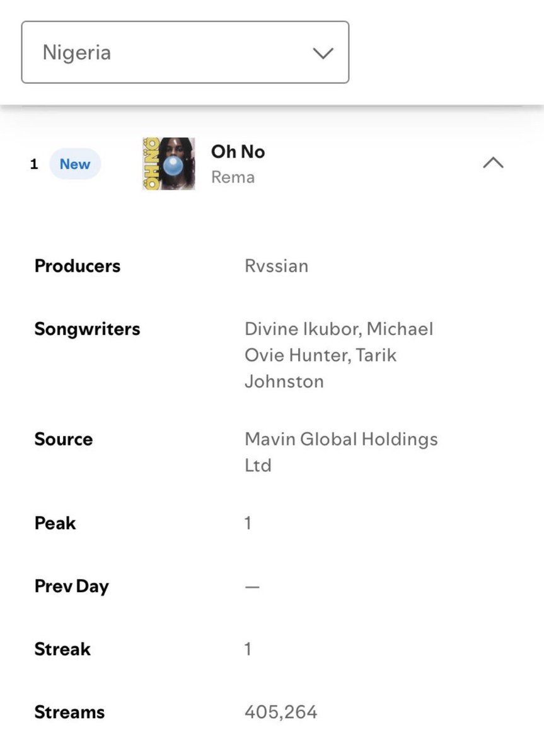Click the Prev Day dash value
Image resolution: width=544 pixels, height=756 pixels.
point(252,587)
